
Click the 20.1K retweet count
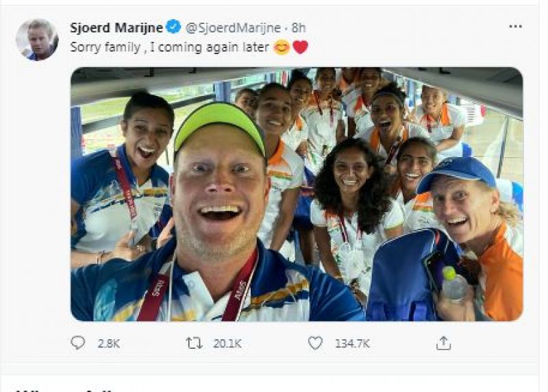click(x=227, y=343)
